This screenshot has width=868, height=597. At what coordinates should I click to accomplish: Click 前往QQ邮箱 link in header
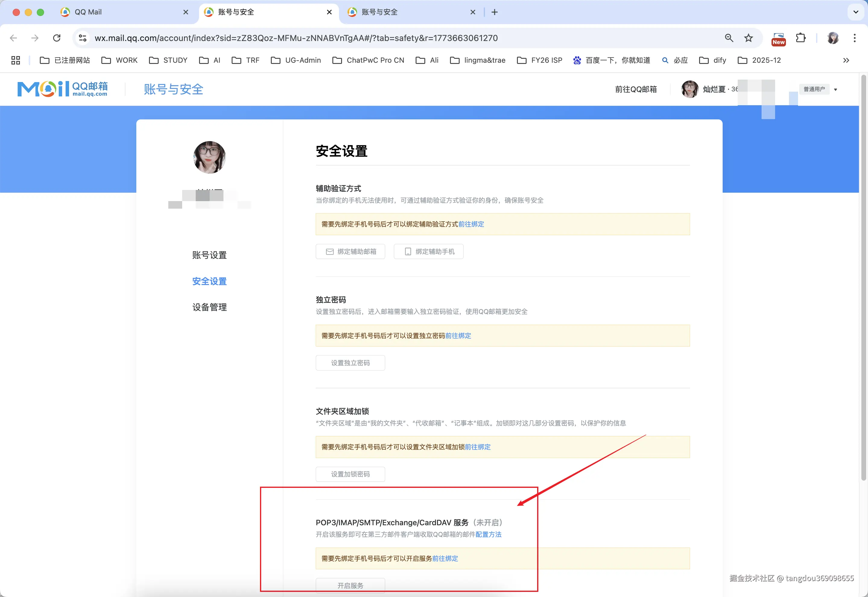[636, 89]
